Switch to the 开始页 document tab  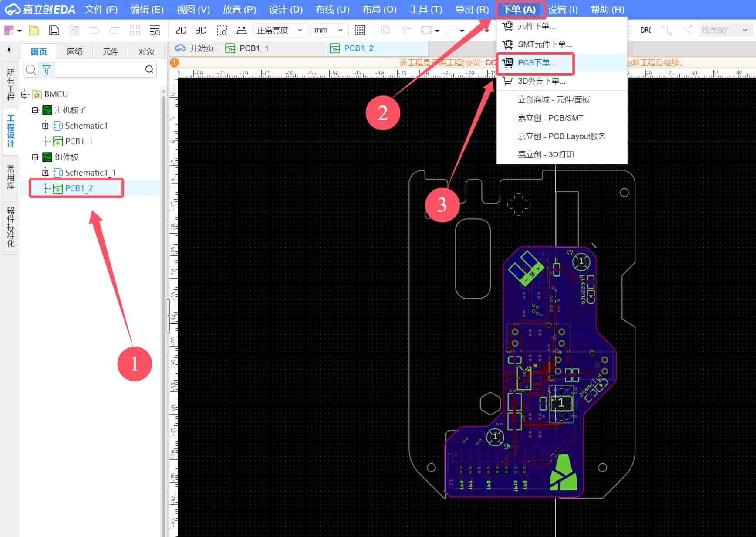click(x=195, y=48)
